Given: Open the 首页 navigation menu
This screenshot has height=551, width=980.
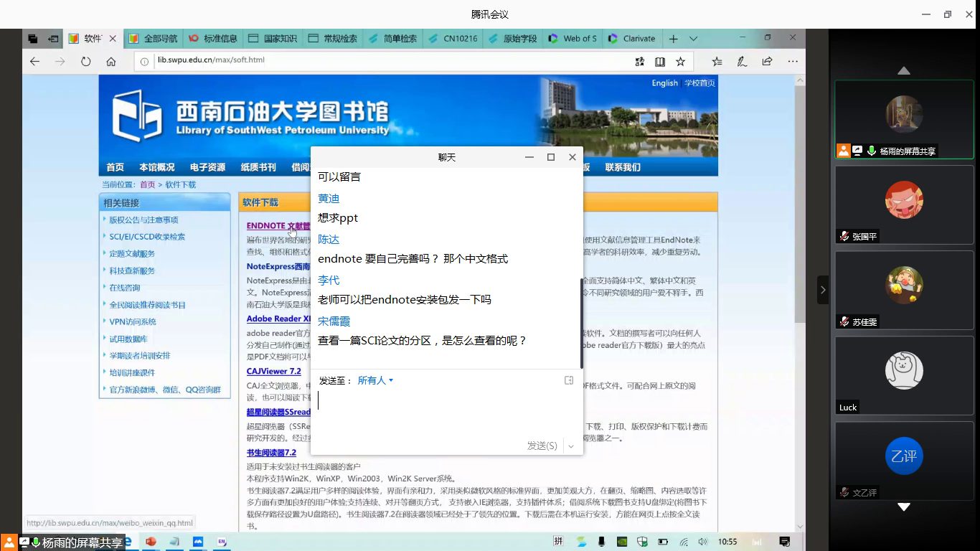Looking at the screenshot, I should 116,167.
